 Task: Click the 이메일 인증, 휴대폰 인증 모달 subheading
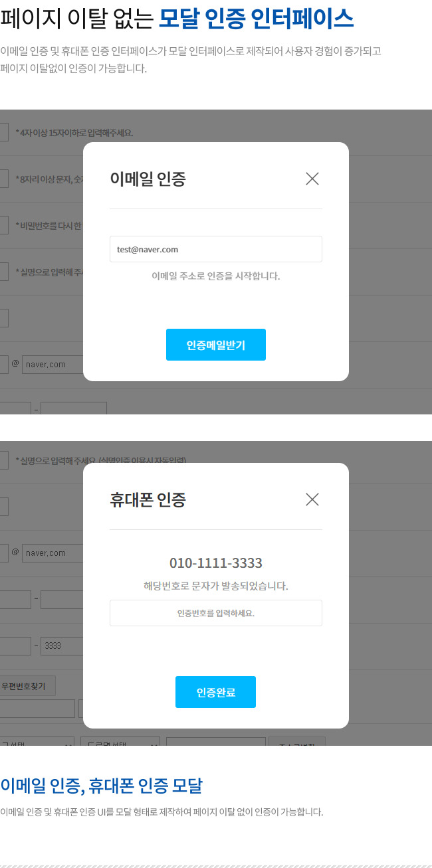click(x=101, y=786)
